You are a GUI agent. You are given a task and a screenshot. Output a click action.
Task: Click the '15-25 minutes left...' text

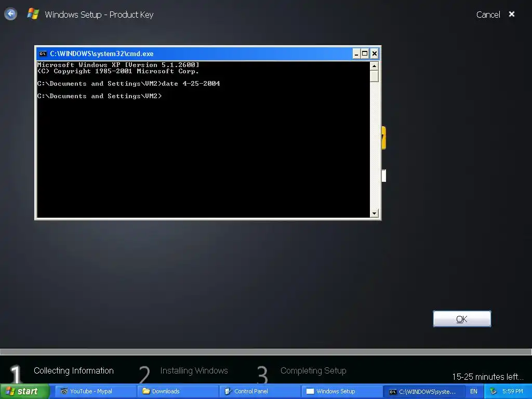point(488,377)
